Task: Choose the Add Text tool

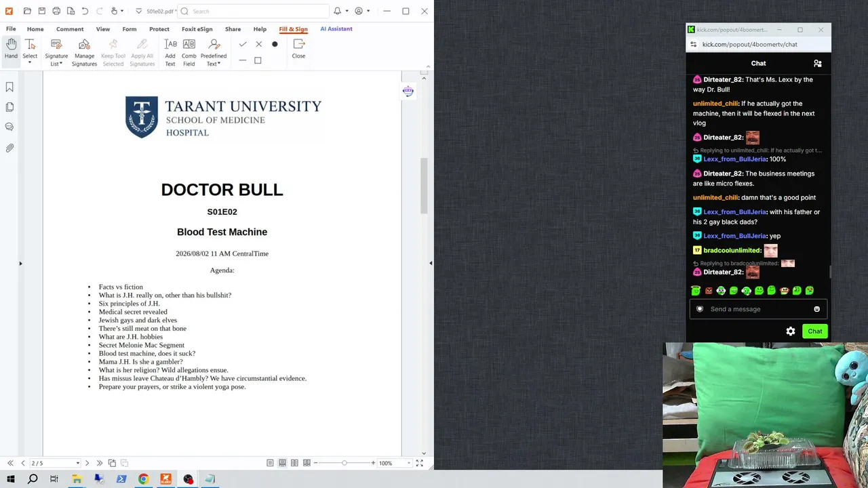Action: [170, 52]
